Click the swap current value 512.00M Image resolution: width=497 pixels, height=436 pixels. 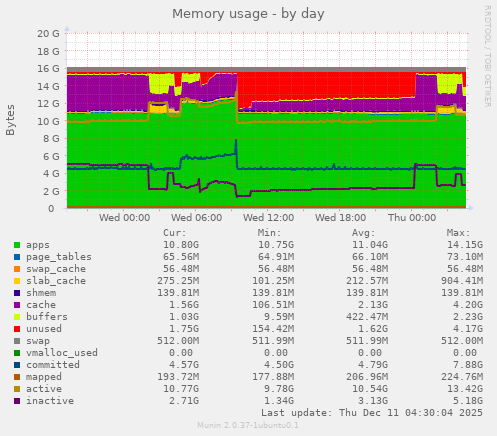(178, 341)
